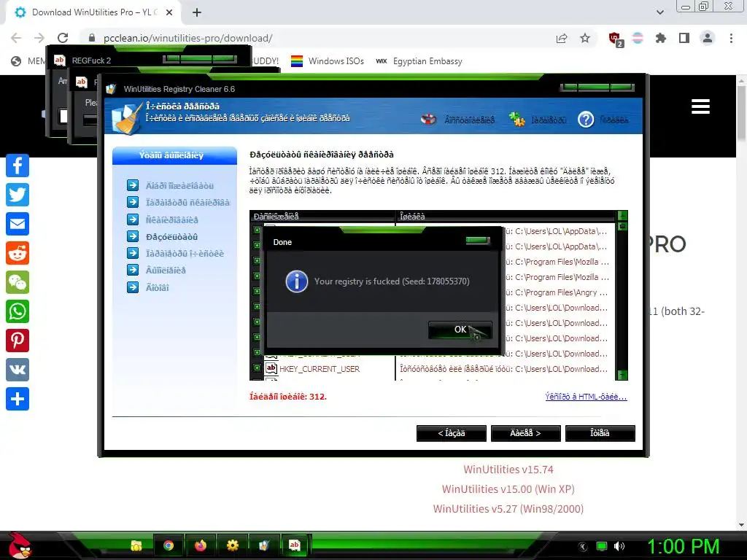Bookmark this page with the star icon

tap(585, 38)
